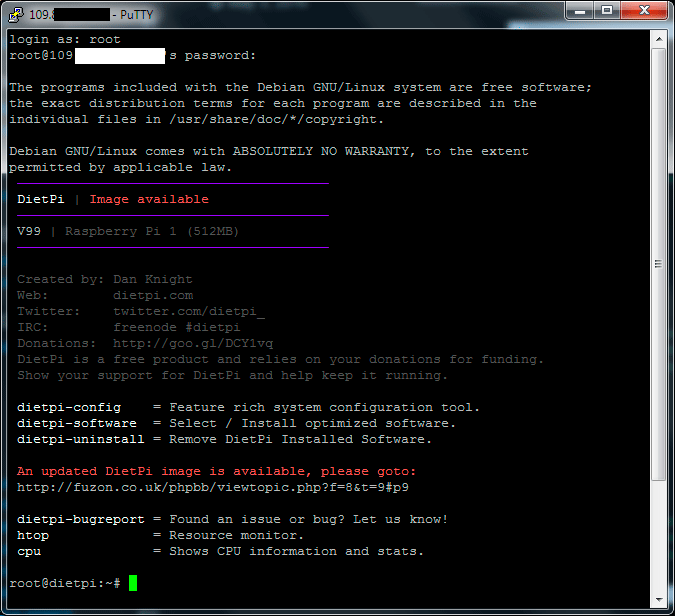Maximize the PuTTY window
This screenshot has height=616, width=675.
point(607,11)
